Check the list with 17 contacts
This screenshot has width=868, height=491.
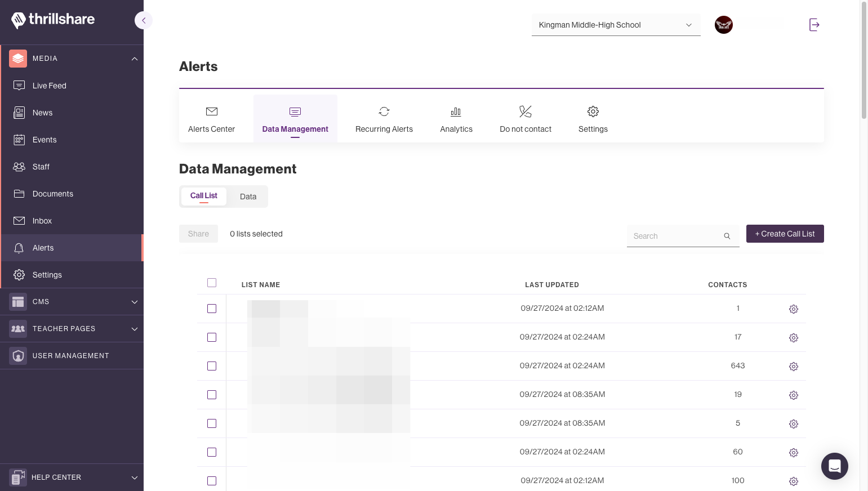click(212, 337)
